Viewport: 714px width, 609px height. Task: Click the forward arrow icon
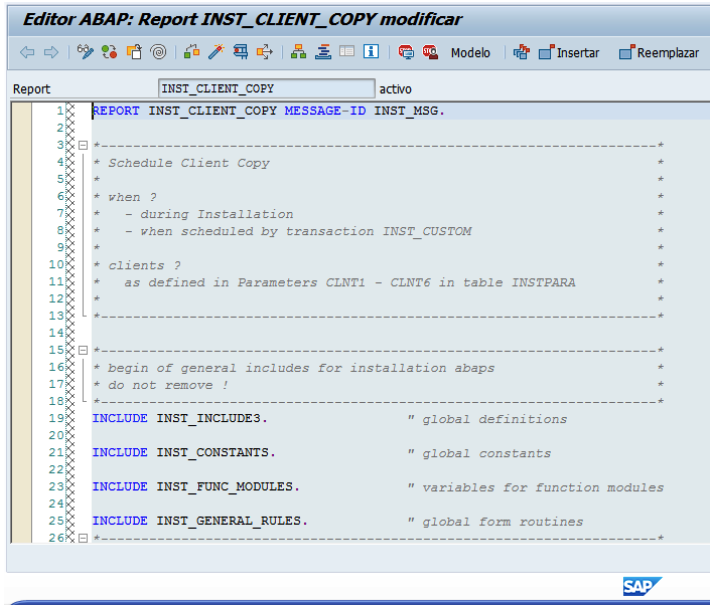coord(51,52)
